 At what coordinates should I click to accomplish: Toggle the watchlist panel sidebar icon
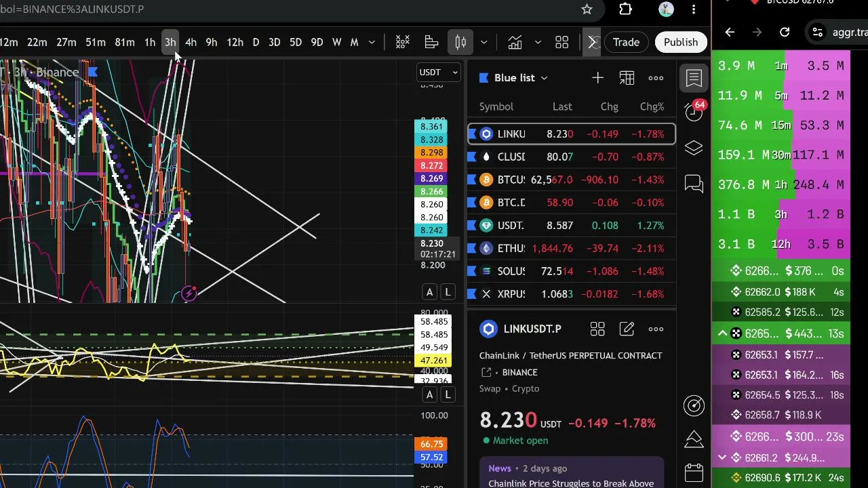(x=694, y=78)
